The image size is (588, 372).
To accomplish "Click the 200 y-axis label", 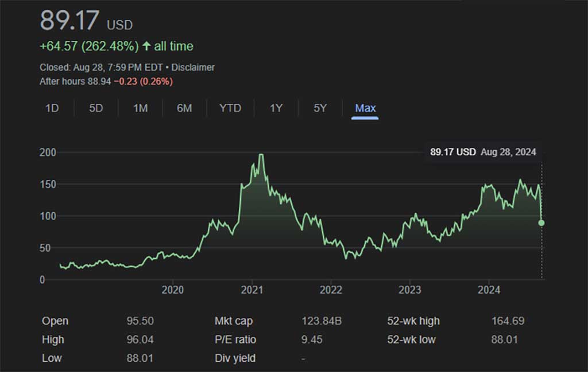I will pos(48,152).
